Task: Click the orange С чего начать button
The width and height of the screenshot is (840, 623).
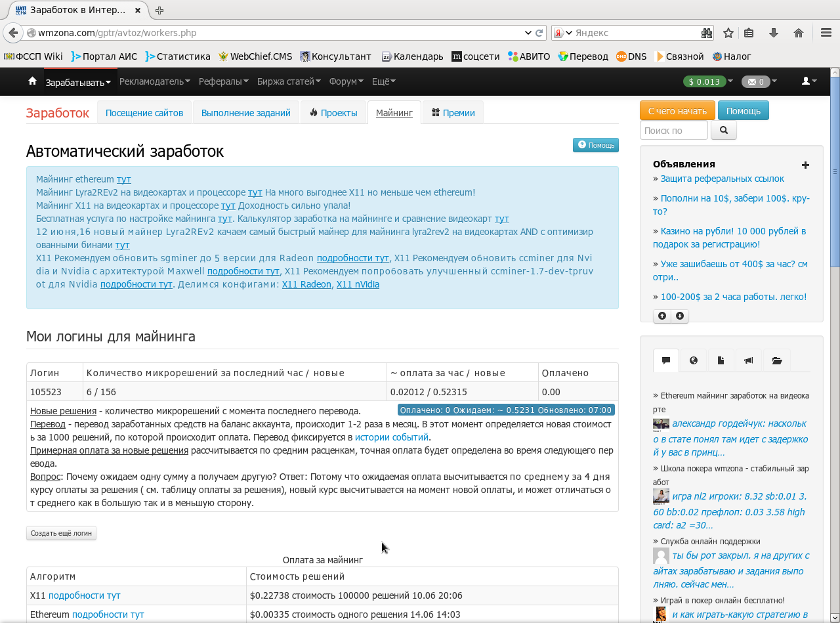Action: 677,111
